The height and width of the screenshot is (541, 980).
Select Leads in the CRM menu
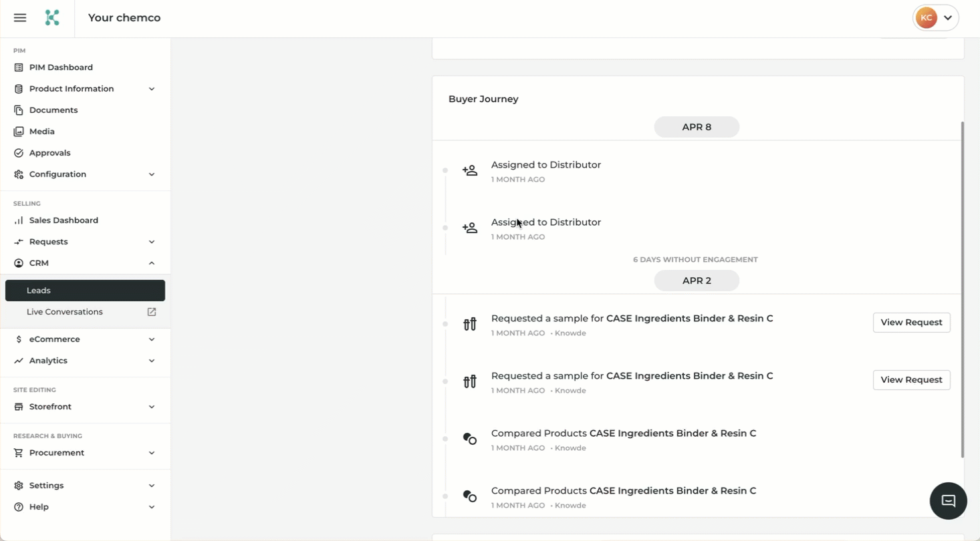pos(85,291)
